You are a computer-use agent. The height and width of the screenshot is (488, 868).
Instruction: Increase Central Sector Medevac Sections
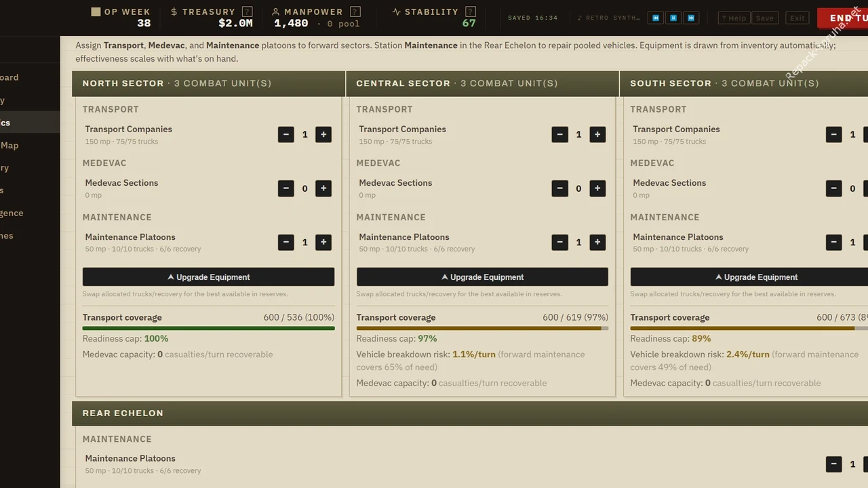click(x=597, y=188)
